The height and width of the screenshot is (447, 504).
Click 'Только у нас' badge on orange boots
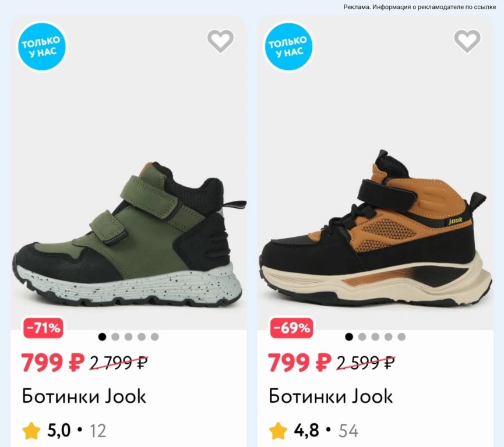click(x=288, y=47)
